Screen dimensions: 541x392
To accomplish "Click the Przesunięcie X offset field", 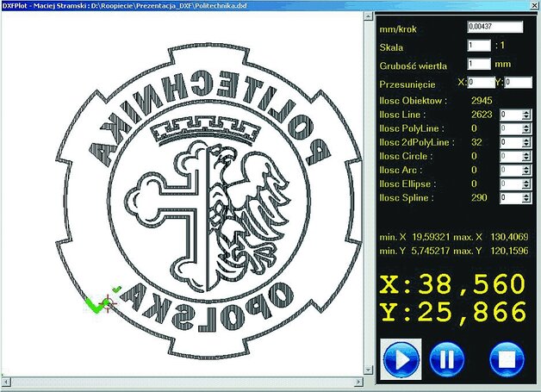I will tap(481, 83).
